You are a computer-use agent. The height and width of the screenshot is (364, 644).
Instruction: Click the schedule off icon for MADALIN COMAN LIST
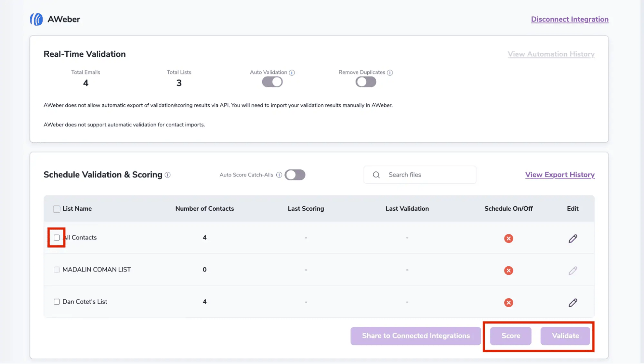point(508,270)
